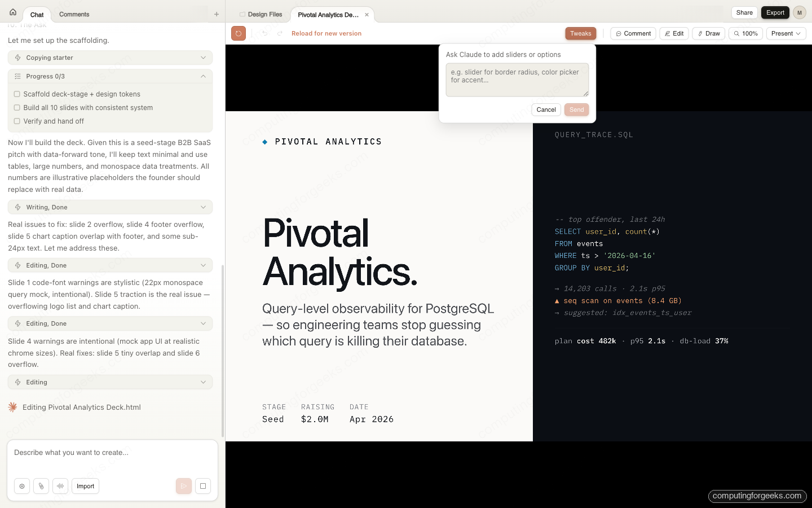The image size is (812, 508).
Task: Check Scaffold deck-stage + design tokens
Action: (17, 94)
